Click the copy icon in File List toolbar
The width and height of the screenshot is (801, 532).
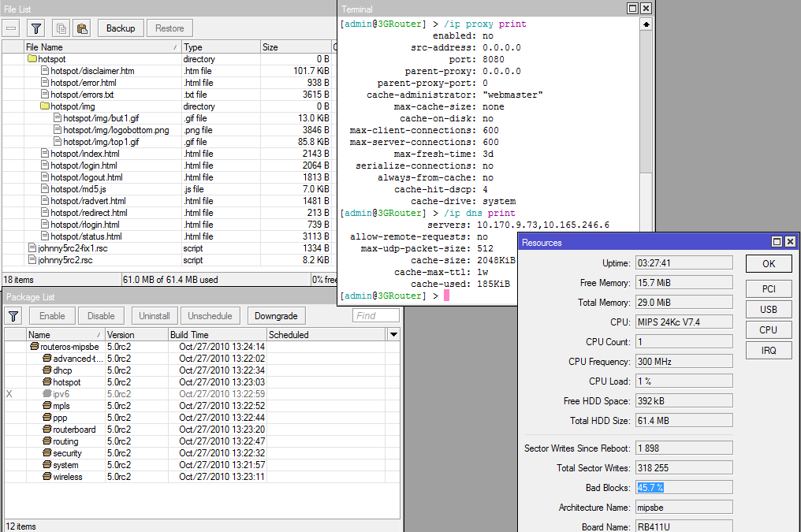(x=61, y=28)
